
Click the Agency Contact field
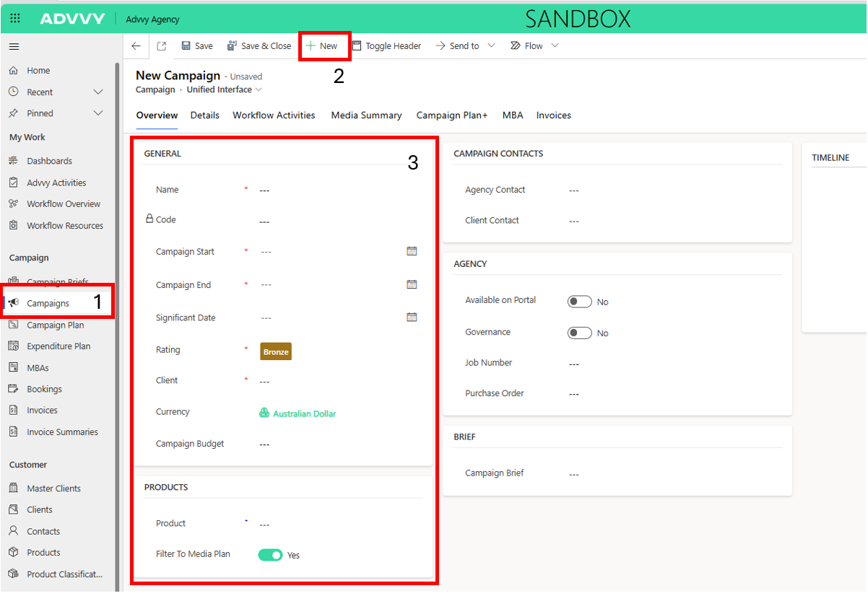pos(674,190)
